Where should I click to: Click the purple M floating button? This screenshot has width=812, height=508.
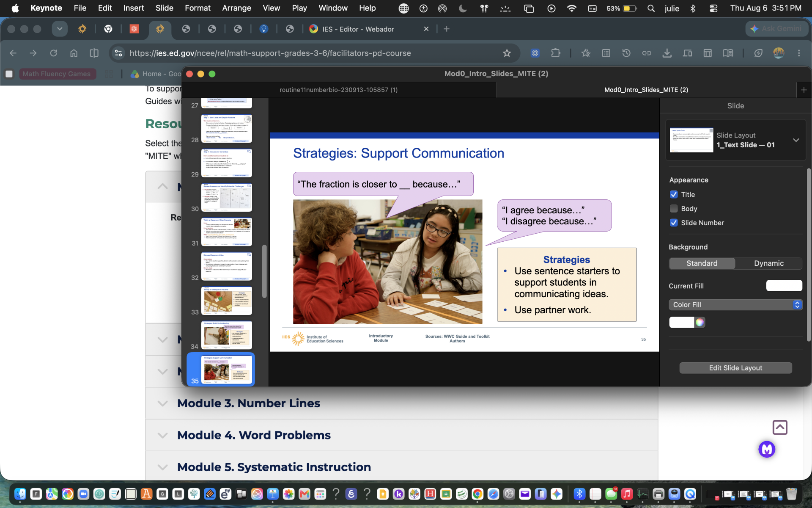(767, 449)
